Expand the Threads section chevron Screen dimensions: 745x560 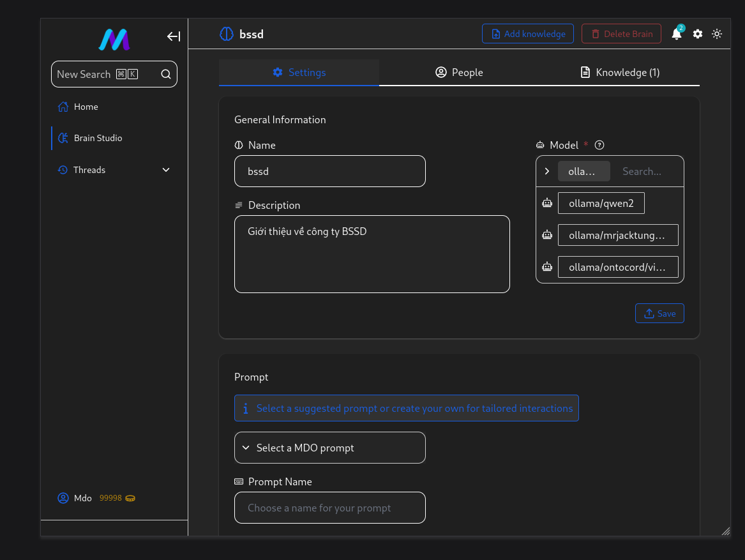coord(166,170)
